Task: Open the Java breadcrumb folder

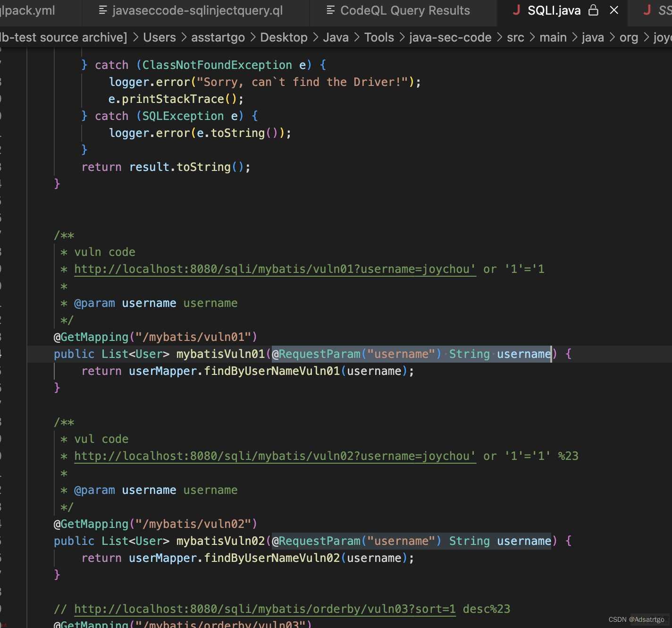Action: (336, 37)
